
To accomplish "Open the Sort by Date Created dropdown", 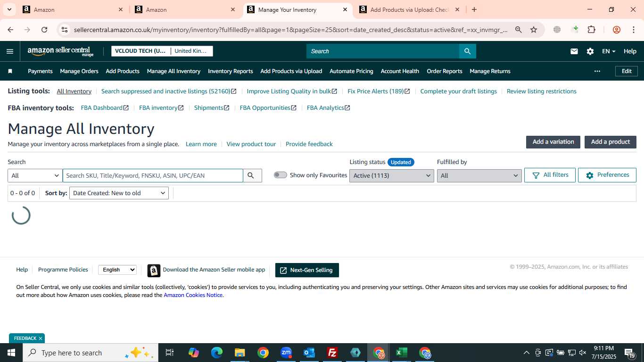I will pyautogui.click(x=119, y=193).
